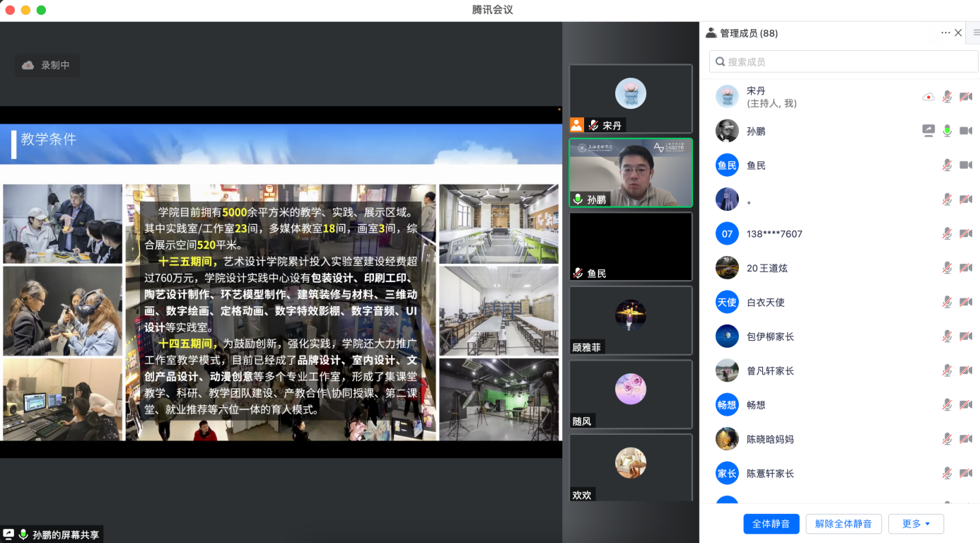Click the hamburger menu icon at panel's top-right
Image resolution: width=980 pixels, height=543 pixels.
[976, 33]
